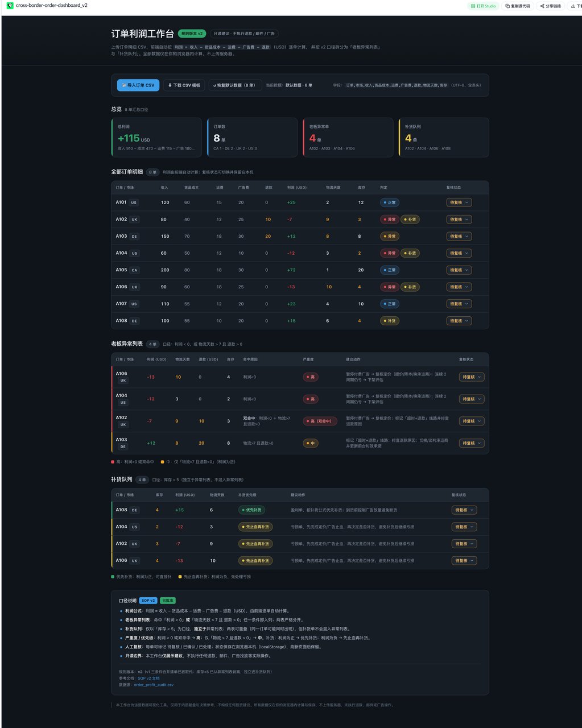582x728 pixels.
Task: Click the 命中原因 column header
Action: pyautogui.click(x=249, y=359)
